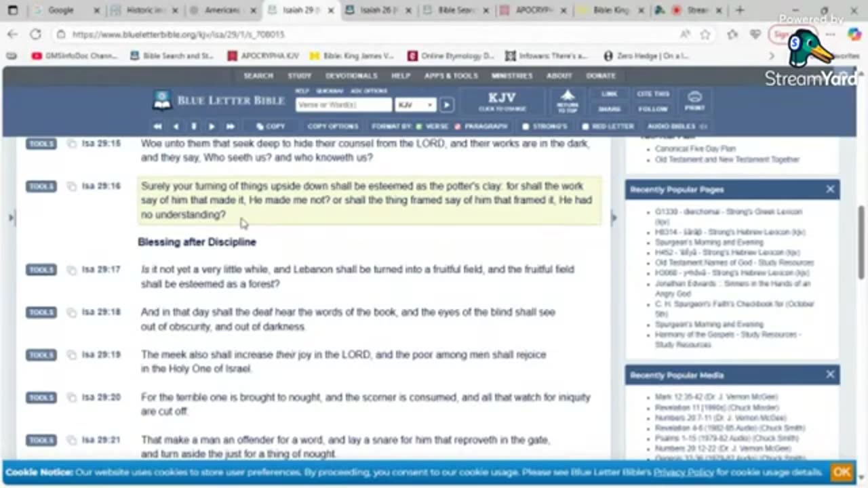Click the SHARE button
The height and width of the screenshot is (488, 868).
click(609, 108)
